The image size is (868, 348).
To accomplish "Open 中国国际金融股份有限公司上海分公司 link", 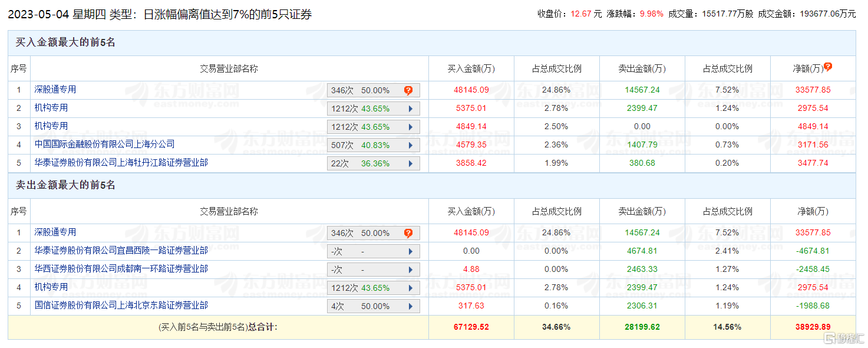I will [x=104, y=145].
